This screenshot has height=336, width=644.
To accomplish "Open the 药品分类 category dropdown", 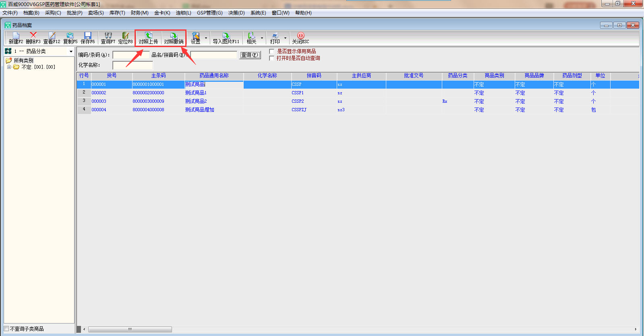I will (71, 52).
